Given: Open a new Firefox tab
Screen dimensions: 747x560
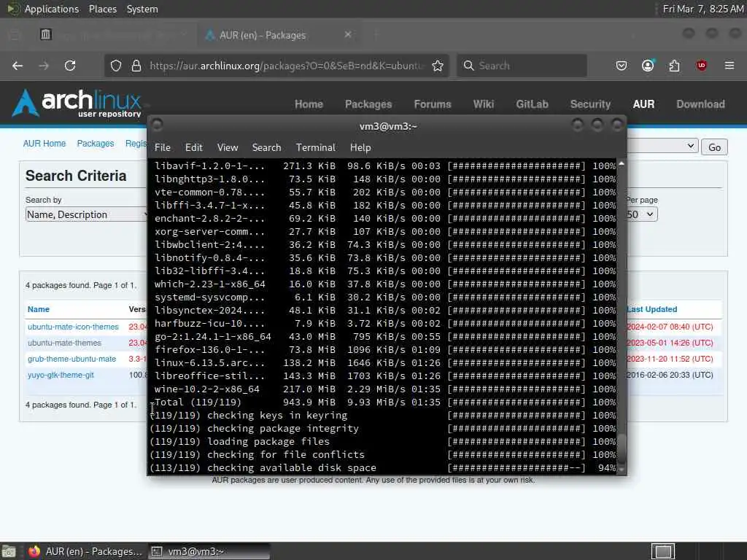Looking at the screenshot, I should pos(376,35).
